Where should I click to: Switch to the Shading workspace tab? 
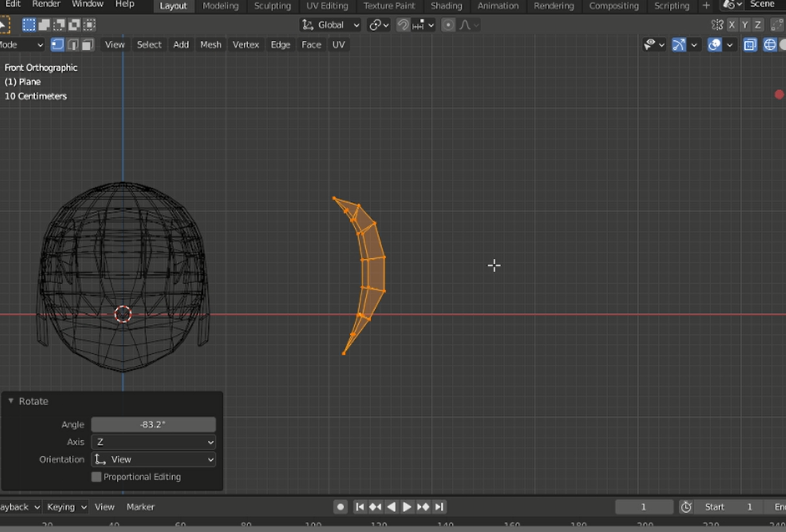[446, 6]
